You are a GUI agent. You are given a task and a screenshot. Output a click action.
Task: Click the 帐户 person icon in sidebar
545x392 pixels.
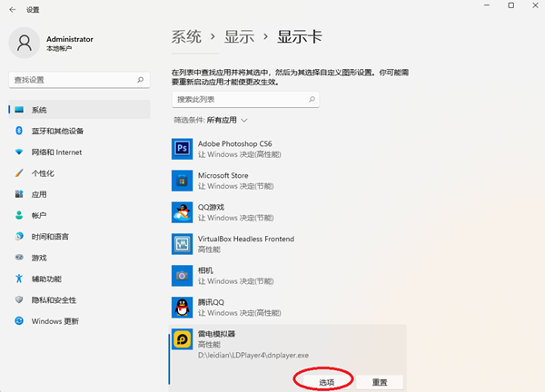point(19,215)
